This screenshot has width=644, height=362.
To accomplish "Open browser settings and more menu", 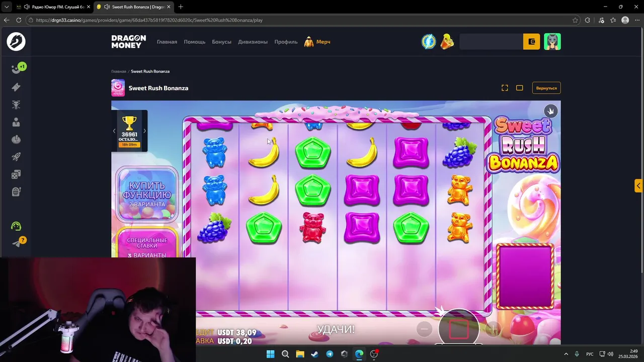I will [637, 20].
